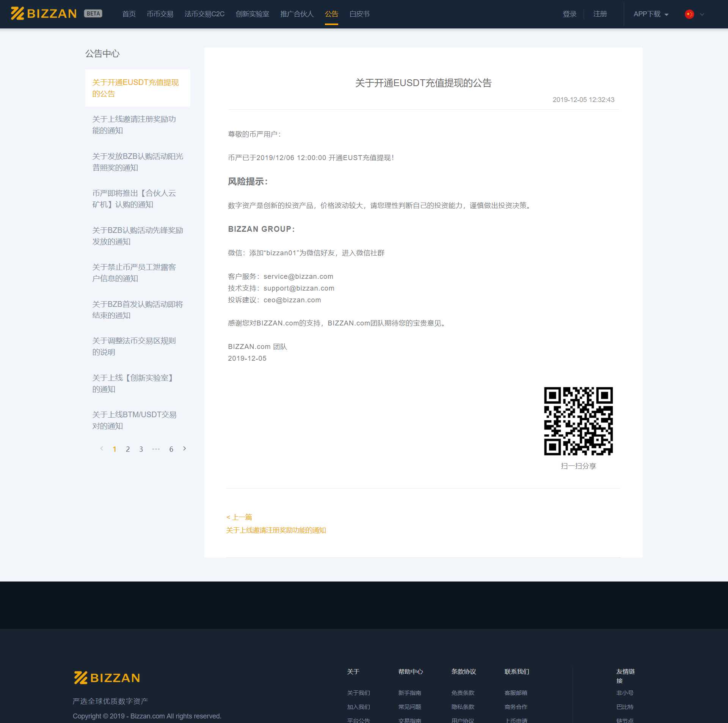Click the share QR code image

coord(578,421)
